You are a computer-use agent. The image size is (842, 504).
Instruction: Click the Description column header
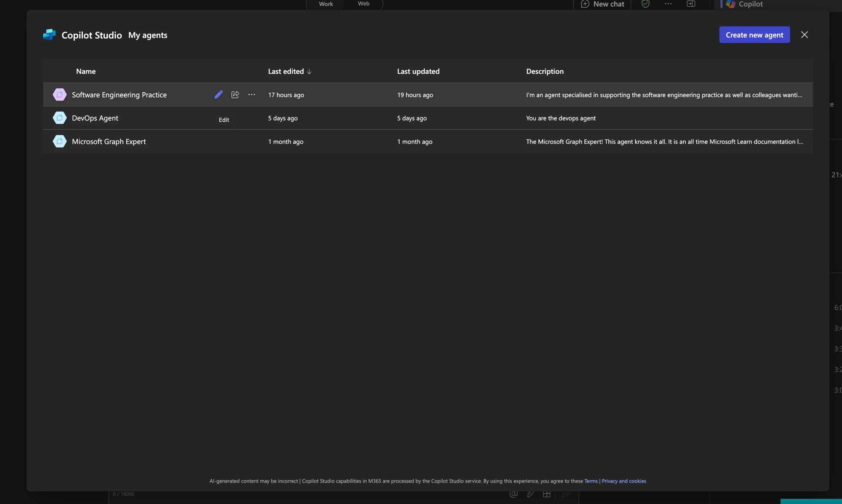point(544,72)
